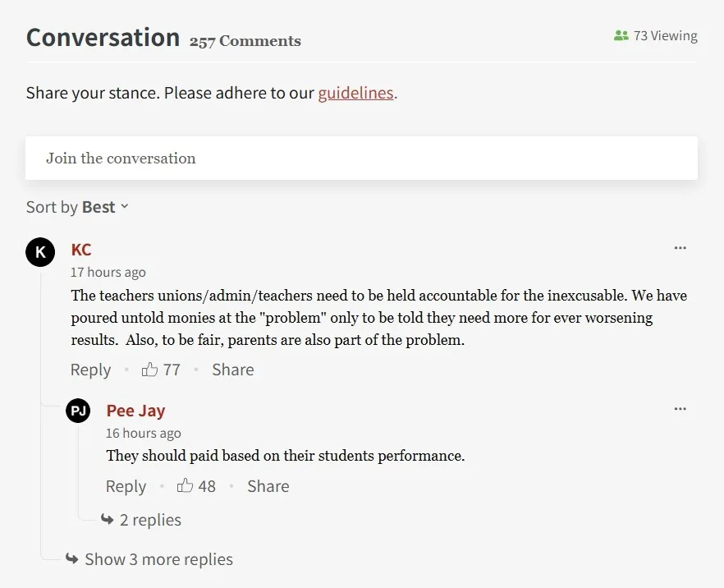Click the reply arrow beside 2 replies

point(107,520)
